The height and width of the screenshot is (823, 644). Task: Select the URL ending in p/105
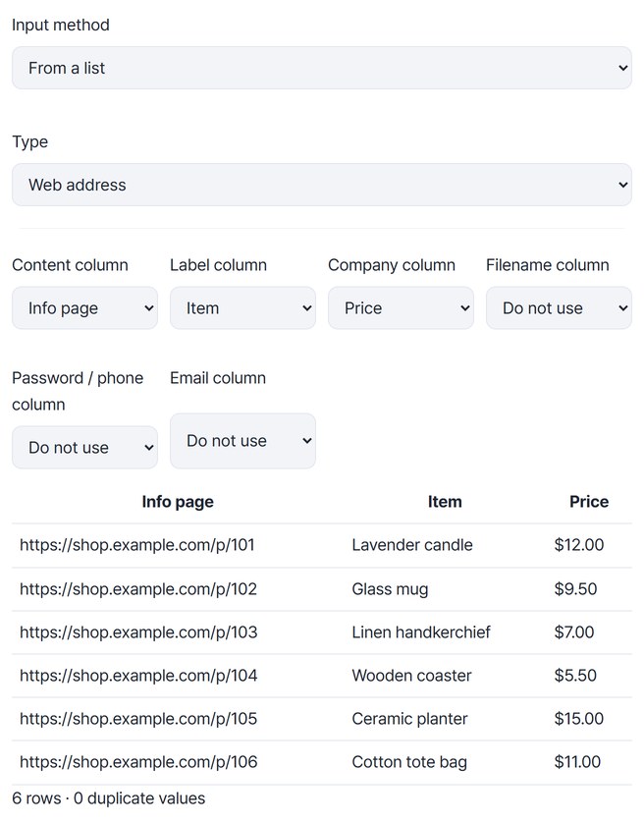coord(138,719)
